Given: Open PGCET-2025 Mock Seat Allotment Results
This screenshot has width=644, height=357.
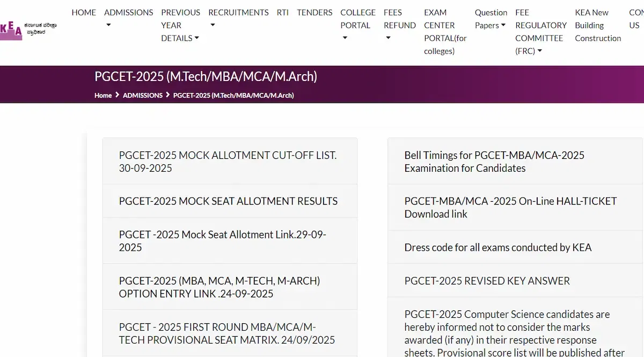Looking at the screenshot, I should click(228, 201).
